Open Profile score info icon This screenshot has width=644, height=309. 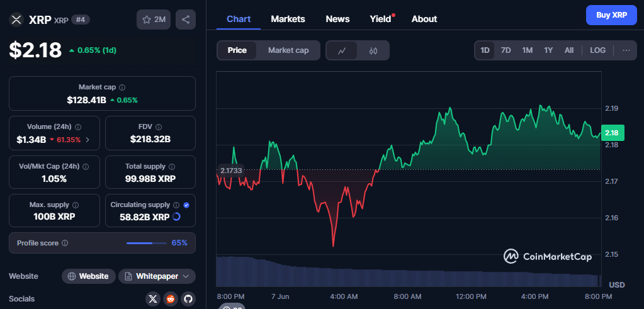pos(65,243)
